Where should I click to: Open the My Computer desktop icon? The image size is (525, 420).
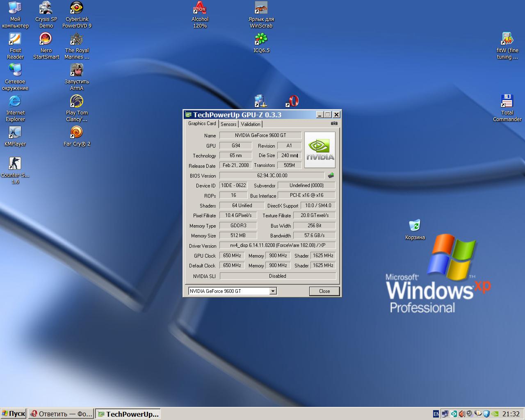(15, 15)
